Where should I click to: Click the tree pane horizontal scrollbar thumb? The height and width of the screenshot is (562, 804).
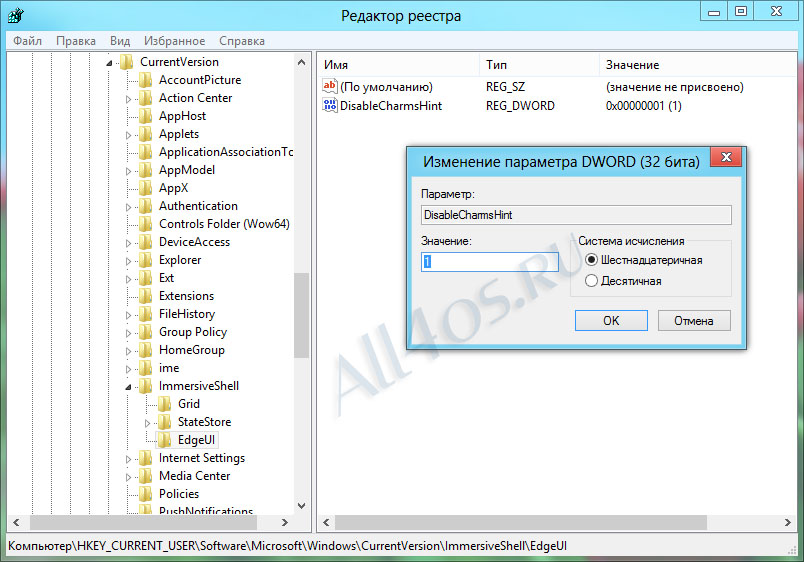point(143,523)
